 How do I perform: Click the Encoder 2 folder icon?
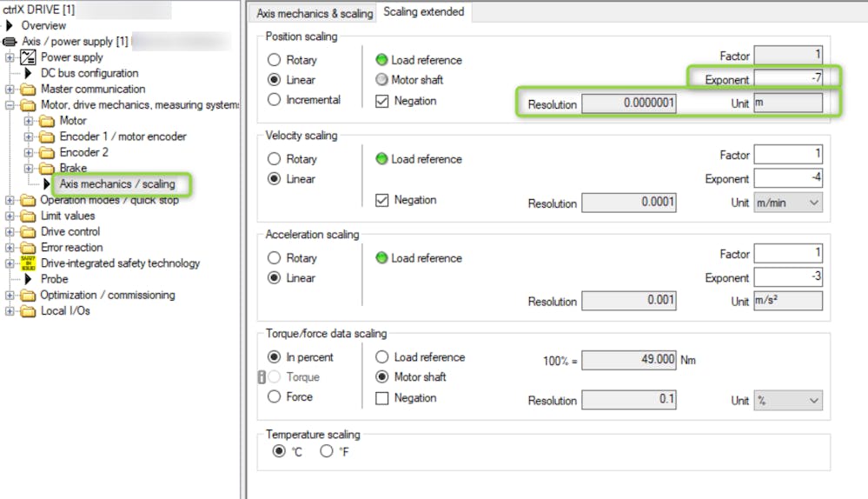[47, 152]
